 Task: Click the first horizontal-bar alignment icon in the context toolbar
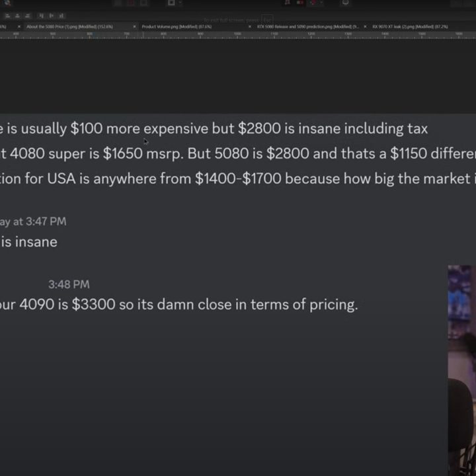7,15
